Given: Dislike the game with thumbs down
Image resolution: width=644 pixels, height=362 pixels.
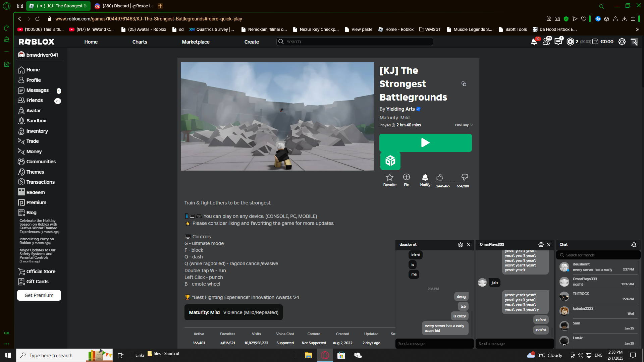Looking at the screenshot, I should [465, 177].
